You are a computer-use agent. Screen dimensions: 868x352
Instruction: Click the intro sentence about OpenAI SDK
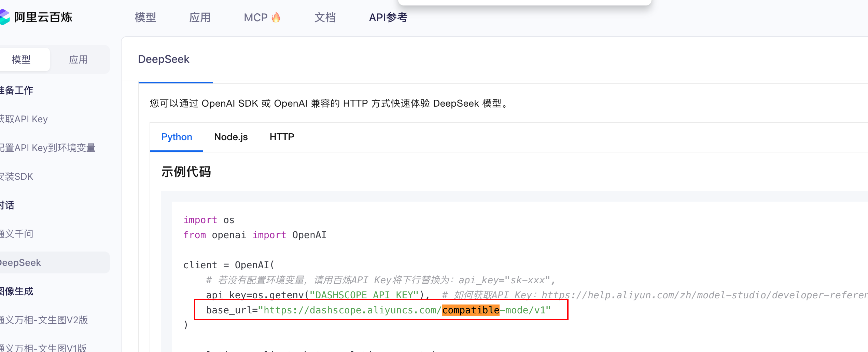(x=330, y=103)
